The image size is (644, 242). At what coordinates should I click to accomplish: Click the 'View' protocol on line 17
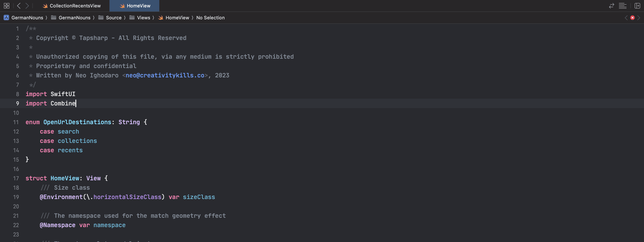point(93,178)
